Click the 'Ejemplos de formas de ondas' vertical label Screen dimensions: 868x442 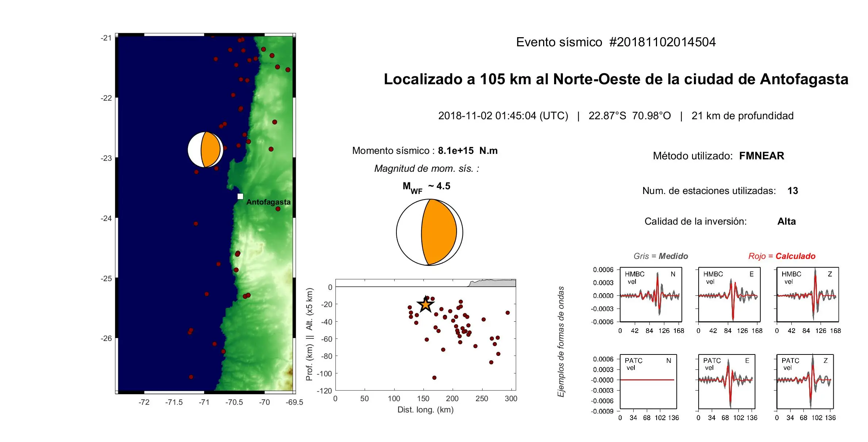click(x=561, y=342)
